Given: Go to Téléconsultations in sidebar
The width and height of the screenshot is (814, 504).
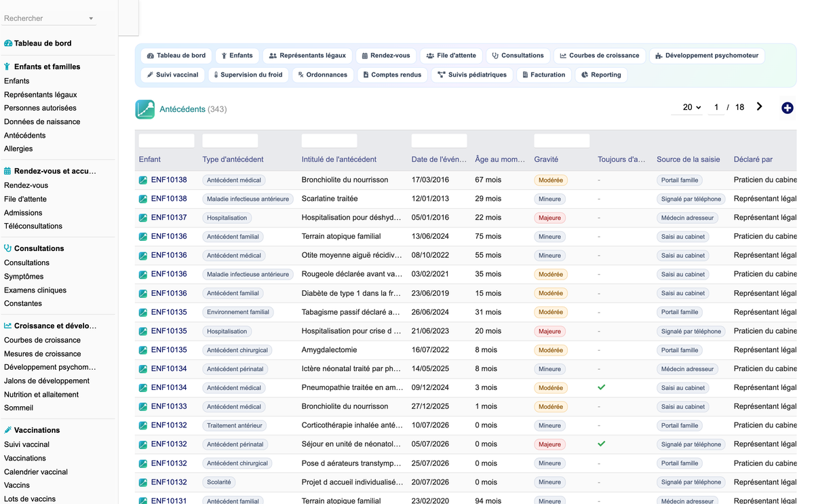Looking at the screenshot, I should tap(33, 226).
